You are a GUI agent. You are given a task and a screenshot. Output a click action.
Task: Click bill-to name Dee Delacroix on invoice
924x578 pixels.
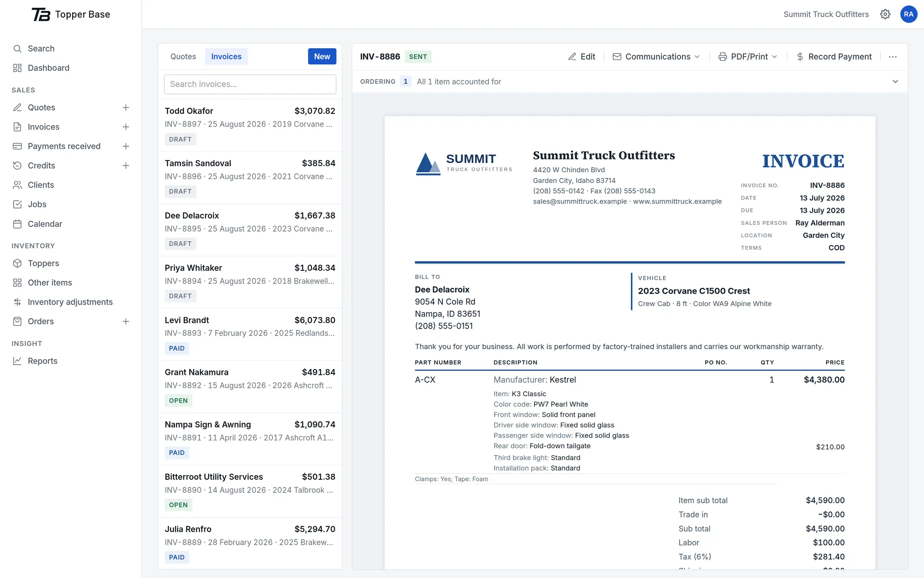pos(442,289)
